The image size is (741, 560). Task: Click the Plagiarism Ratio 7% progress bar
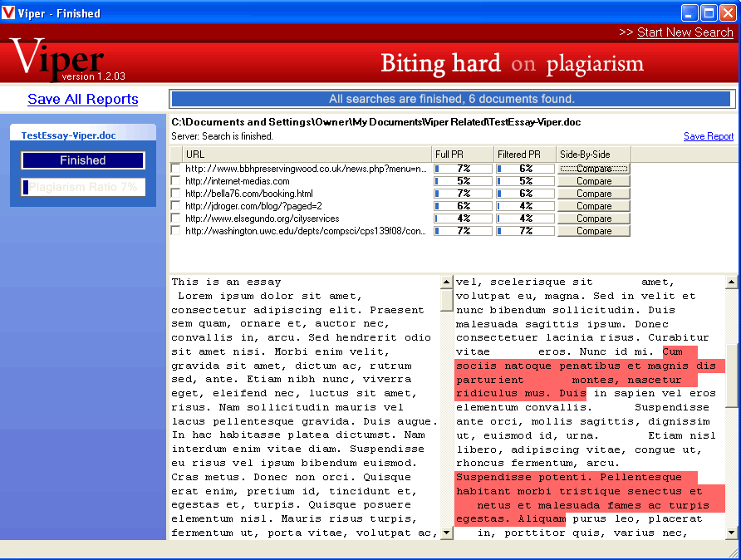coord(83,187)
